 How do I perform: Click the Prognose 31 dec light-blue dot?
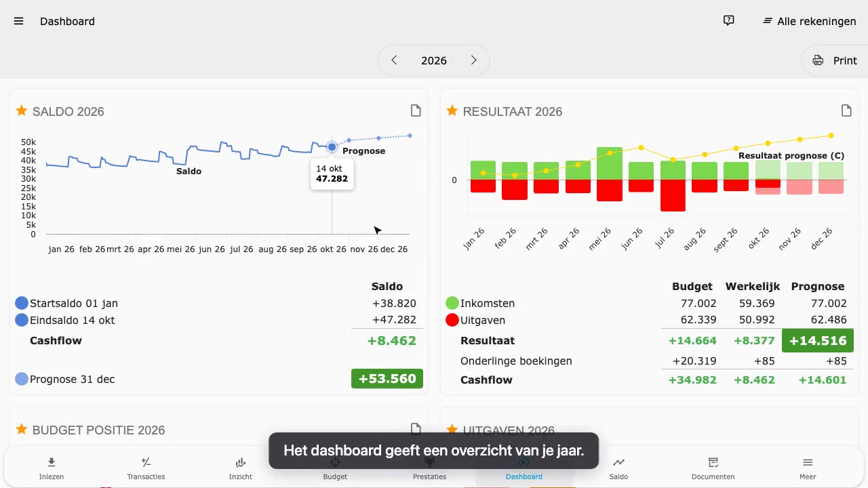tap(22, 379)
